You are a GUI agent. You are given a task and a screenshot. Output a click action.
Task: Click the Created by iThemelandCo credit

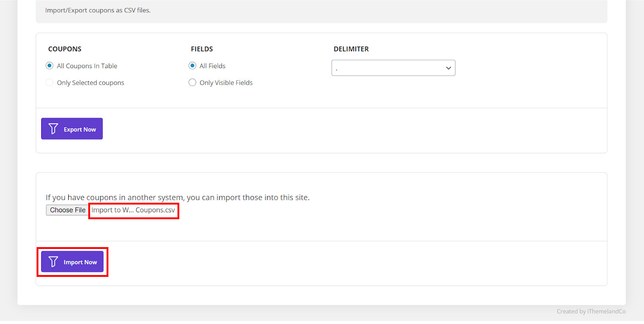(591, 311)
